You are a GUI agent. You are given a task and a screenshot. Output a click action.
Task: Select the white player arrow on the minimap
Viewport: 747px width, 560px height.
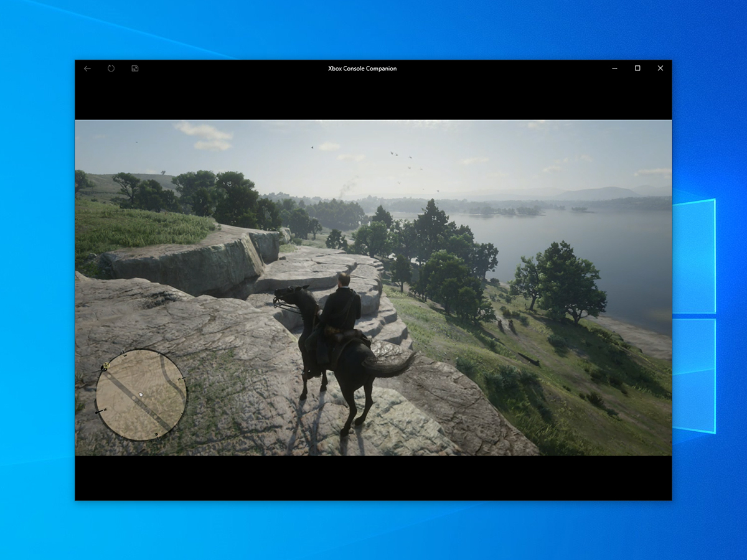pos(141,394)
